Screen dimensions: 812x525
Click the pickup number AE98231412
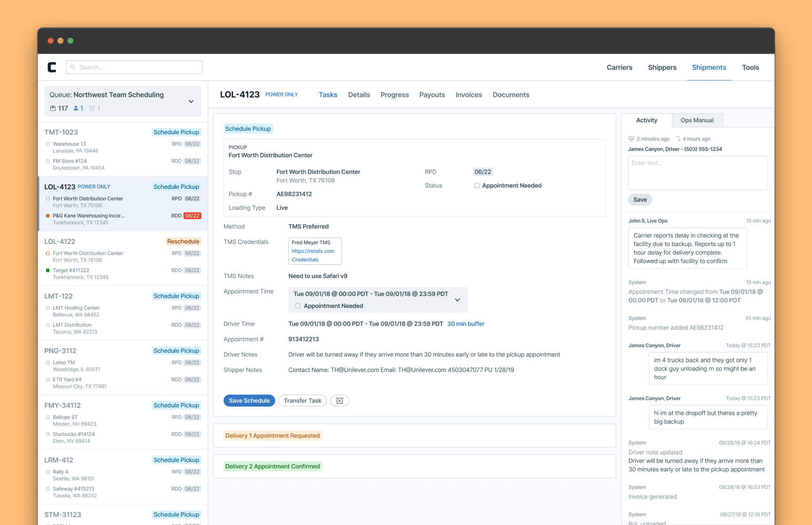coord(294,194)
